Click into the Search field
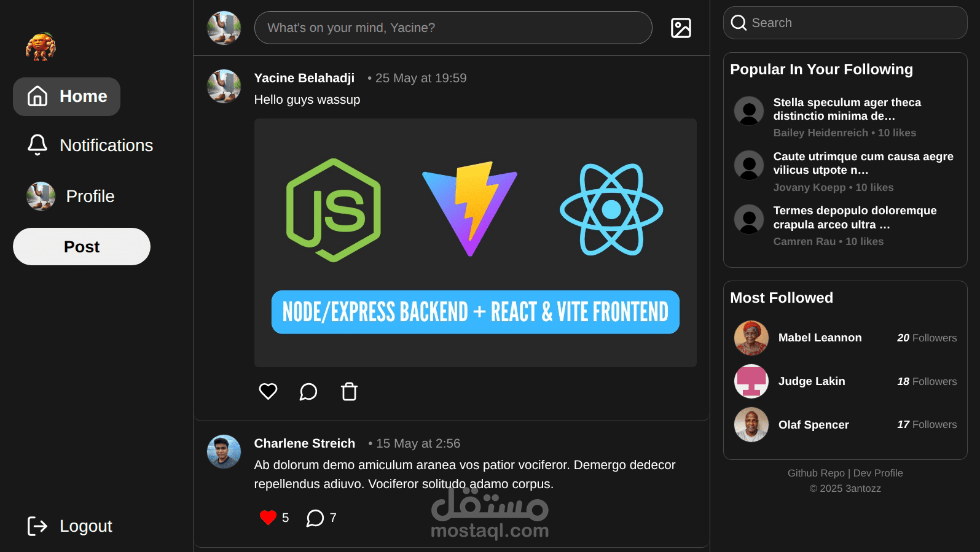 coord(845,23)
